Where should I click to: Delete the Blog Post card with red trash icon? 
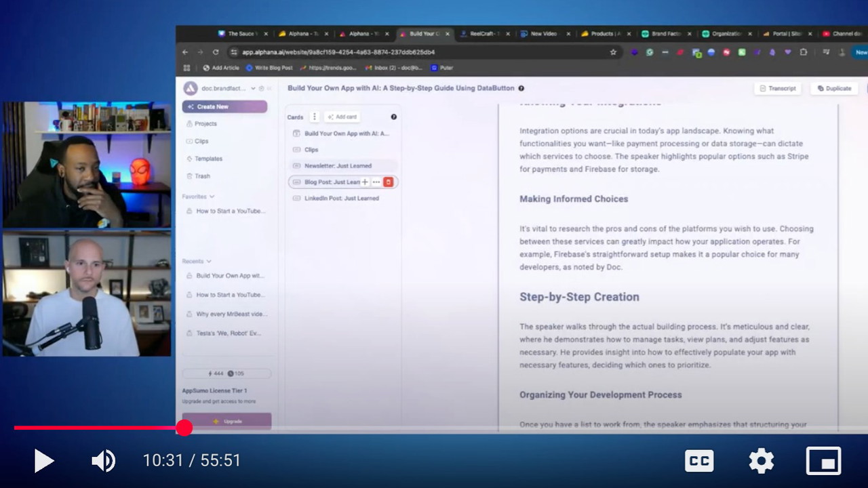pos(388,182)
